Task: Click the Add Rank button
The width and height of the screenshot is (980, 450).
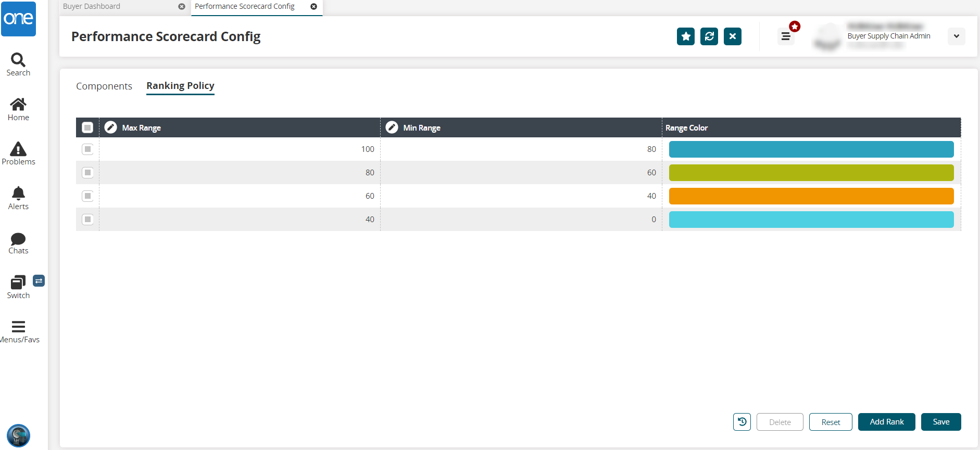Action: (887, 422)
